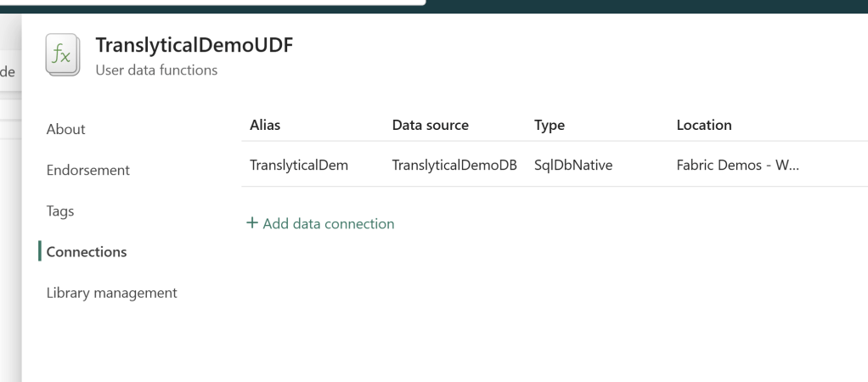The height and width of the screenshot is (382, 868).
Task: Add a new data connection
Action: pyautogui.click(x=320, y=224)
